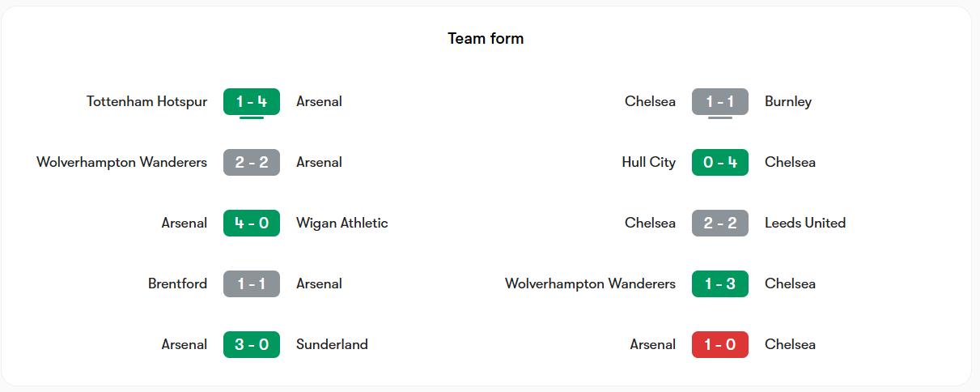Image resolution: width=980 pixels, height=392 pixels.
Task: Click Wolverhampton Wanderers in the Chelsea column
Action: click(x=590, y=283)
